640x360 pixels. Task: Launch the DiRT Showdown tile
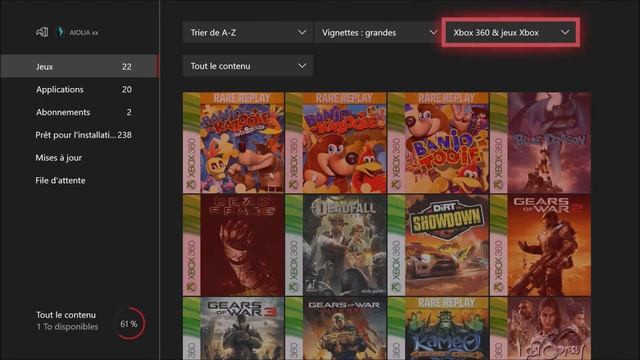point(438,245)
